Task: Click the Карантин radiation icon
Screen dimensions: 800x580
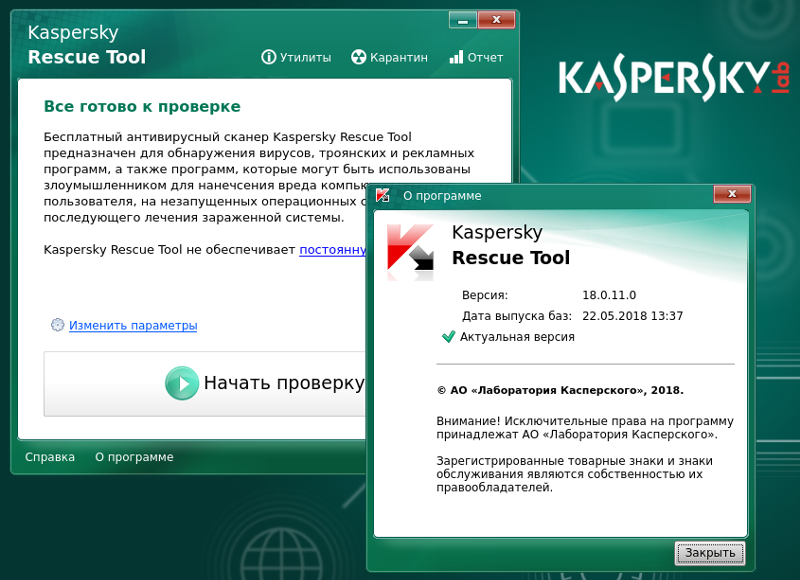Action: click(x=359, y=57)
